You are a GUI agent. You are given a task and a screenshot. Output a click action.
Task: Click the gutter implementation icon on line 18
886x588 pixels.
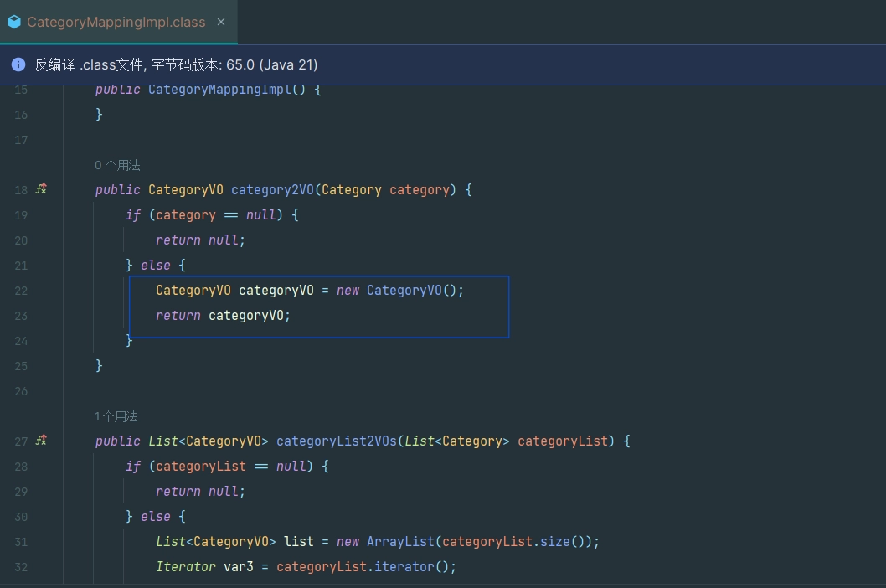click(41, 189)
